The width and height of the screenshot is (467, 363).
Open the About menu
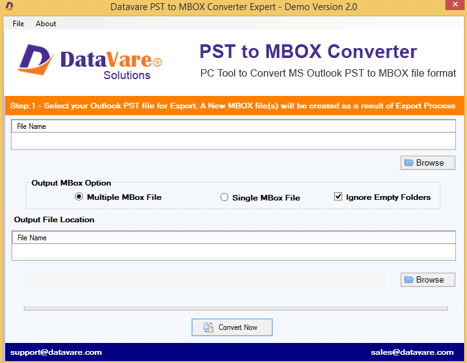point(46,24)
